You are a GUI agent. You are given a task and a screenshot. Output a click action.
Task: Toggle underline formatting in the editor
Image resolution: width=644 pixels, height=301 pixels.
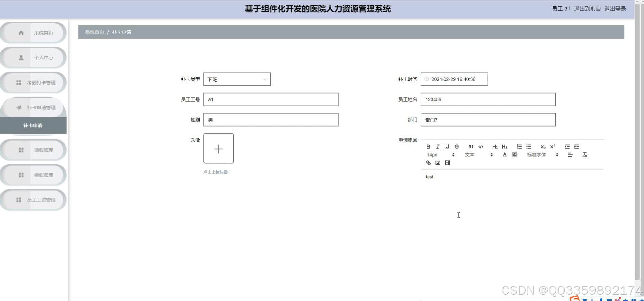(447, 147)
